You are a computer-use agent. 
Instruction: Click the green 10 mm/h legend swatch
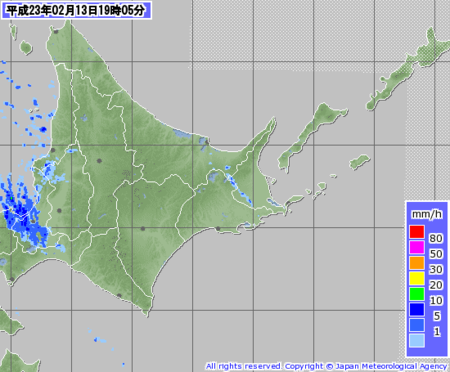417,294
